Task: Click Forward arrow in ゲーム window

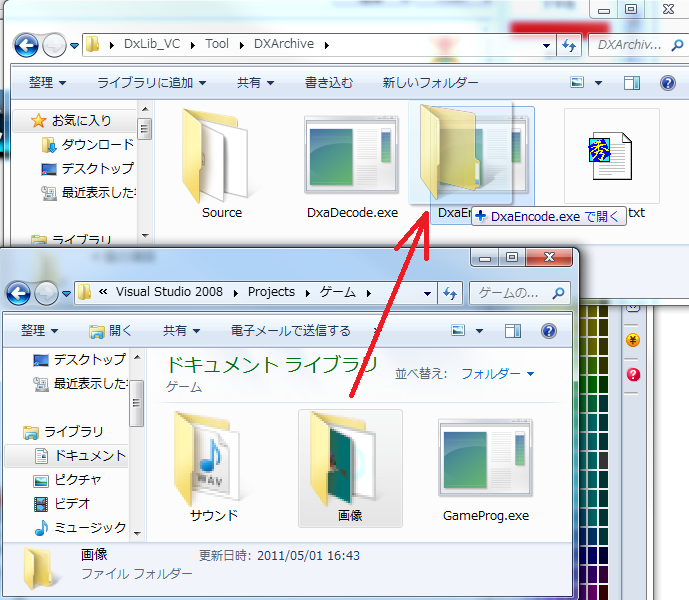Action: click(x=46, y=293)
